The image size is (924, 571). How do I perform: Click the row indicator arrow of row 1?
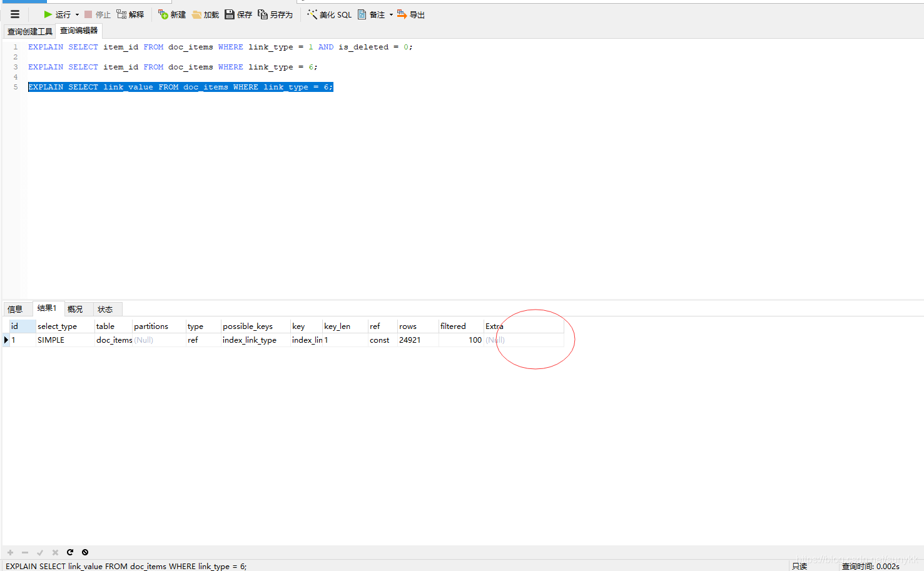click(6, 340)
